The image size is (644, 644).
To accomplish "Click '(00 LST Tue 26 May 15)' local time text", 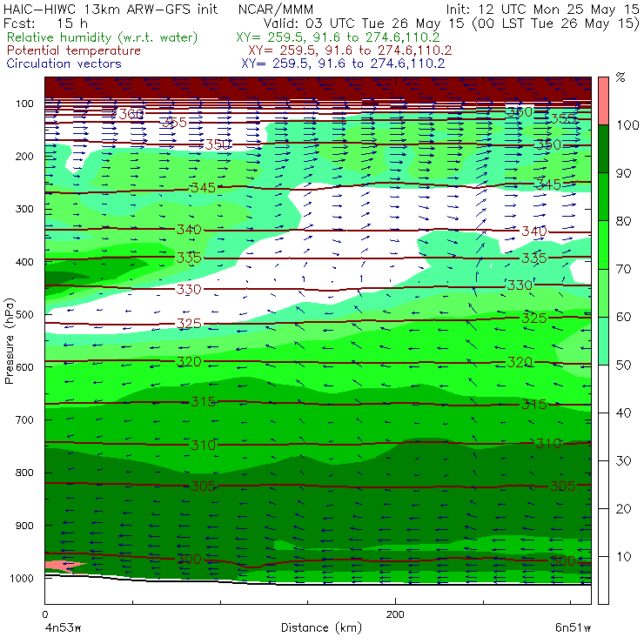I will (x=556, y=23).
